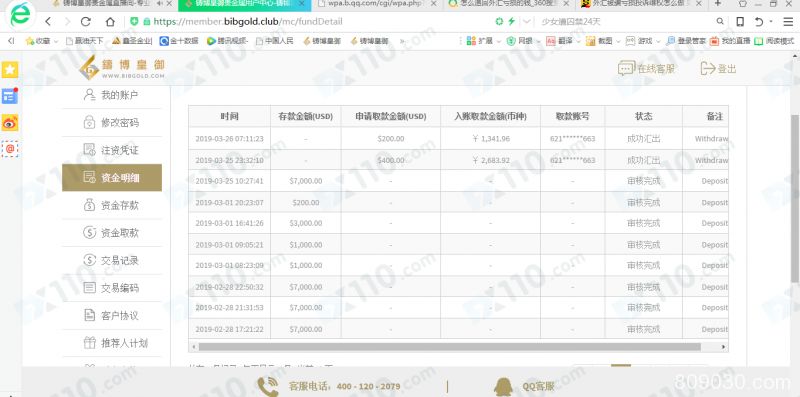Click the page vertical scrollbar thumb
This screenshot has width=800, height=397.
(x=795, y=199)
